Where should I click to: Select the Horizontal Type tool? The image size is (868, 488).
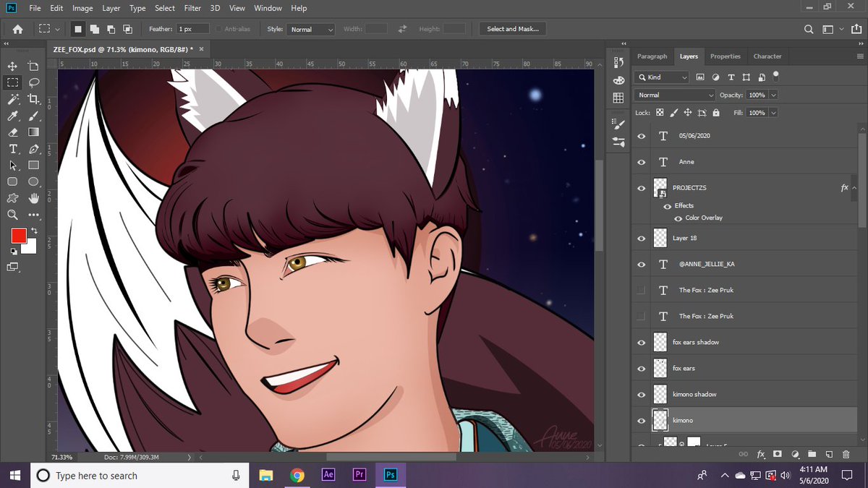(x=12, y=149)
